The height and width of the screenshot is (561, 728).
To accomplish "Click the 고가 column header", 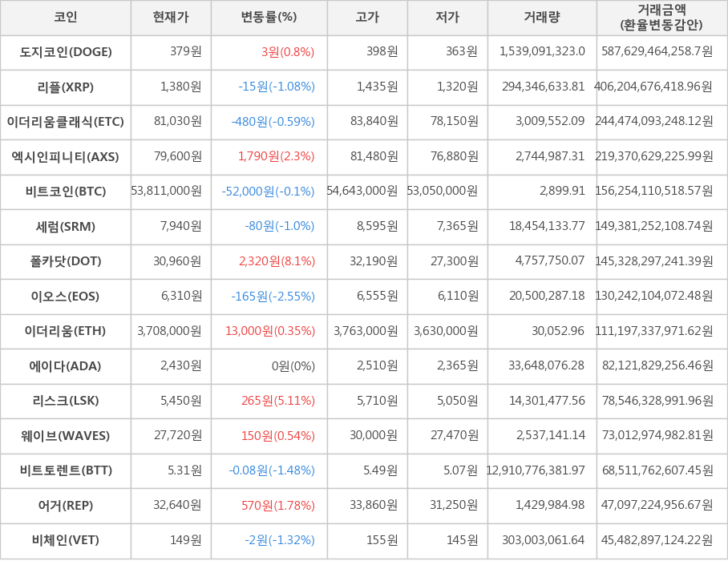I will [x=367, y=18].
